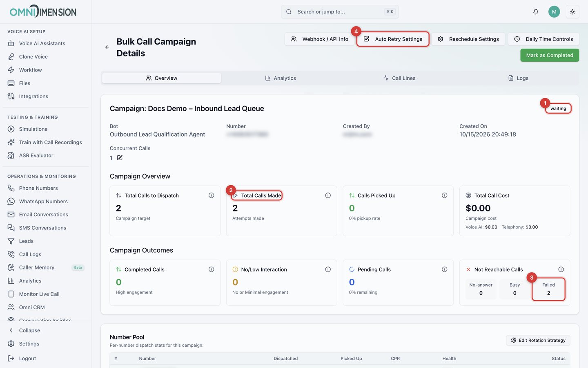Show info icon for Not Reachable Calls
The height and width of the screenshot is (368, 588).
tap(561, 269)
